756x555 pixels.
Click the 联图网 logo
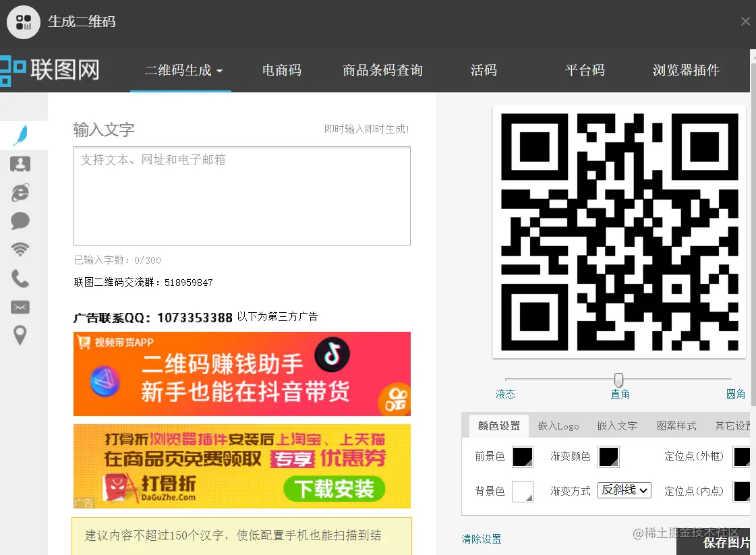[50, 70]
